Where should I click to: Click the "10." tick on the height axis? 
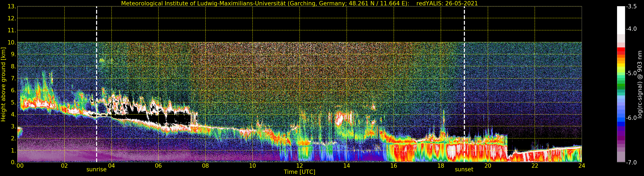coord(12,43)
